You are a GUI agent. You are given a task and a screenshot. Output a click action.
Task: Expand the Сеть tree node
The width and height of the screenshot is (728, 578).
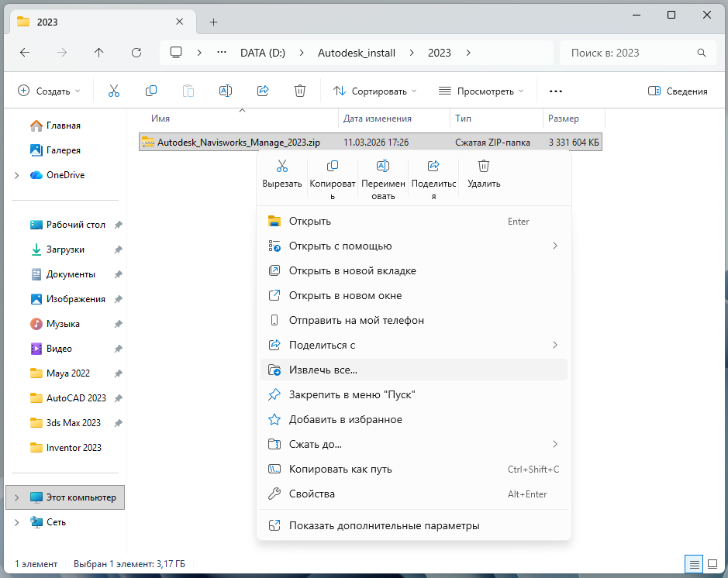[x=17, y=522]
